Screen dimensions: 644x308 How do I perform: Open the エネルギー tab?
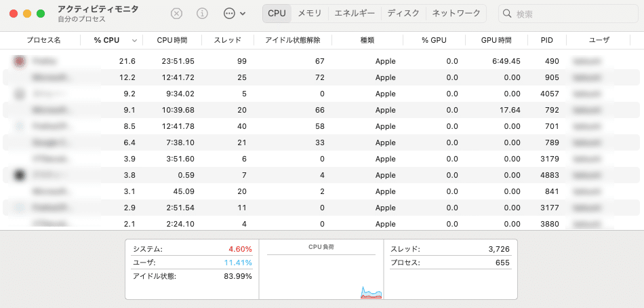pyautogui.click(x=355, y=14)
